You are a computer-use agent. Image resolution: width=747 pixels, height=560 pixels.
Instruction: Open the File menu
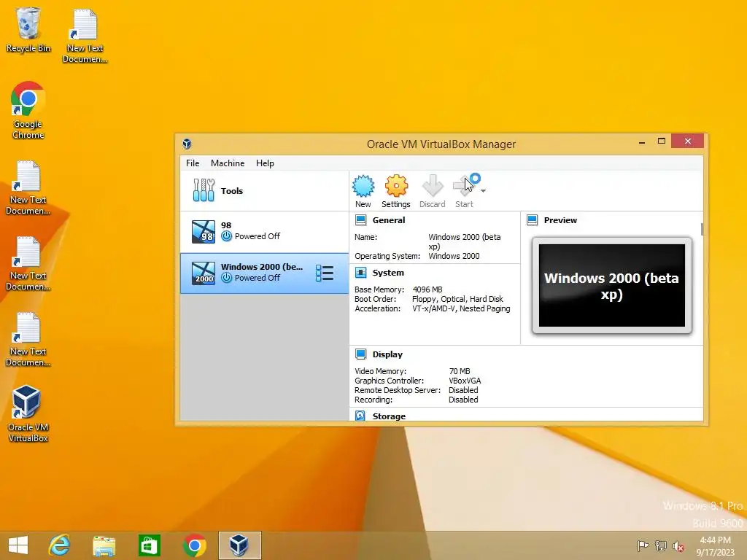[193, 163]
